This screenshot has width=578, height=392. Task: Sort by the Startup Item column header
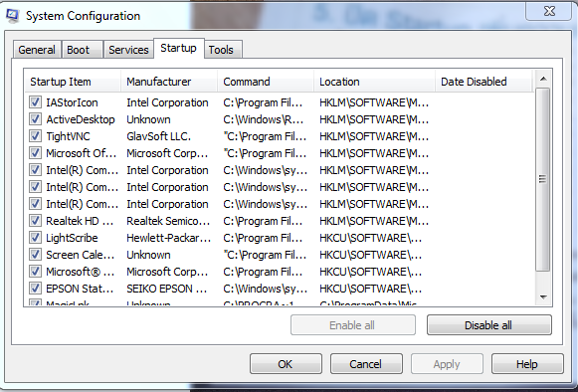[x=73, y=82]
